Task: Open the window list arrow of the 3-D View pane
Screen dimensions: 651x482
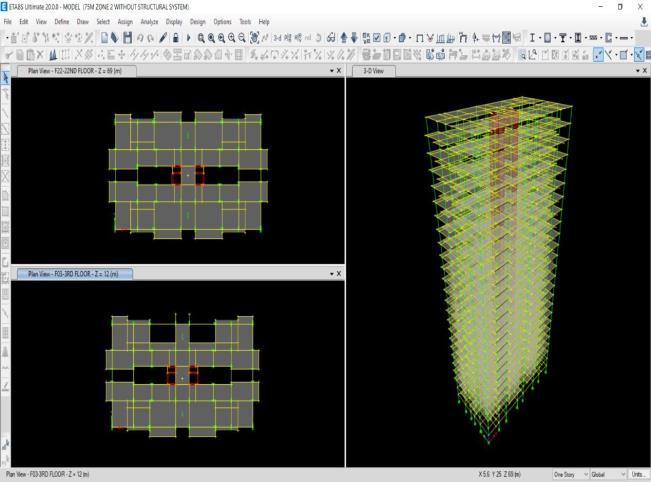Action: pyautogui.click(x=638, y=71)
